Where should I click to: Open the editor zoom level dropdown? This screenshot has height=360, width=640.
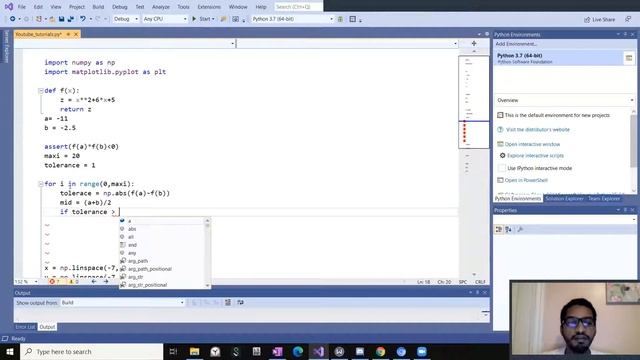(26, 282)
